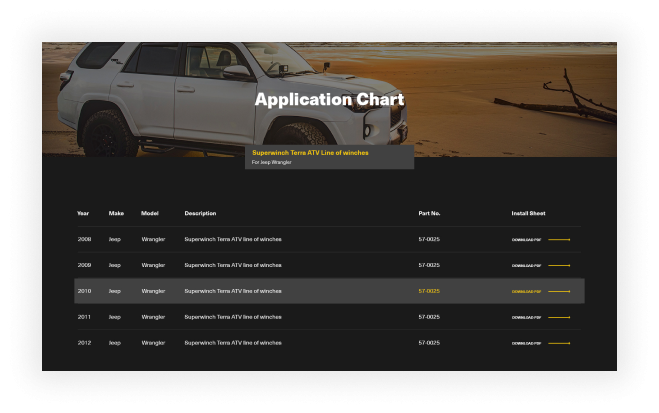
Task: Click the yellow arrow in the 2010 row
Action: (x=559, y=291)
